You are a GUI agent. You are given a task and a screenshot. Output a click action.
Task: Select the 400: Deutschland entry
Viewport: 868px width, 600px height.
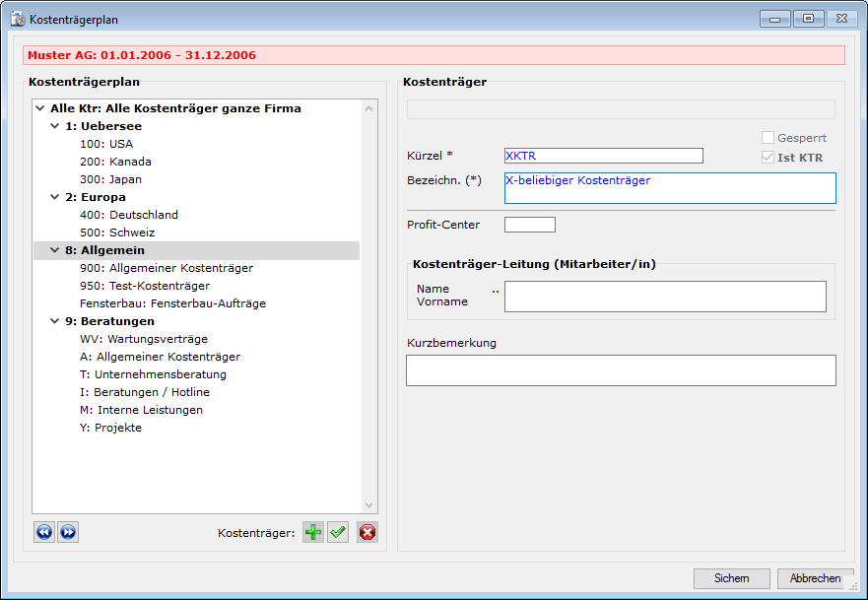[129, 215]
